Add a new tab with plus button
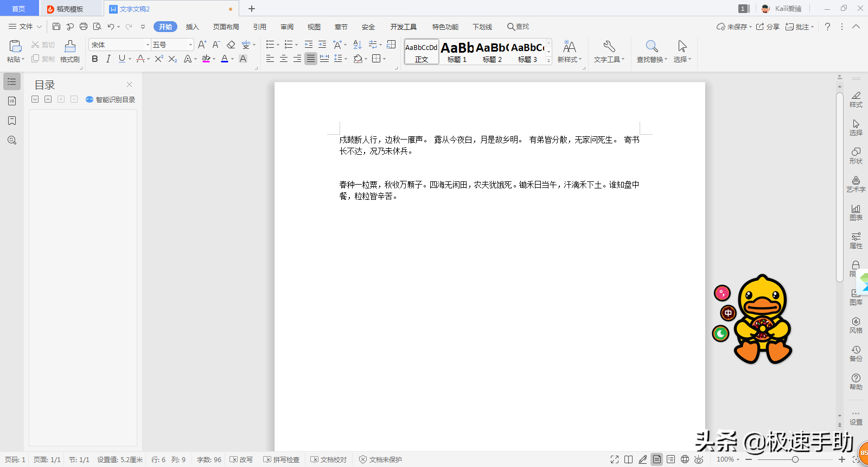This screenshot has width=868, height=467. click(x=252, y=9)
